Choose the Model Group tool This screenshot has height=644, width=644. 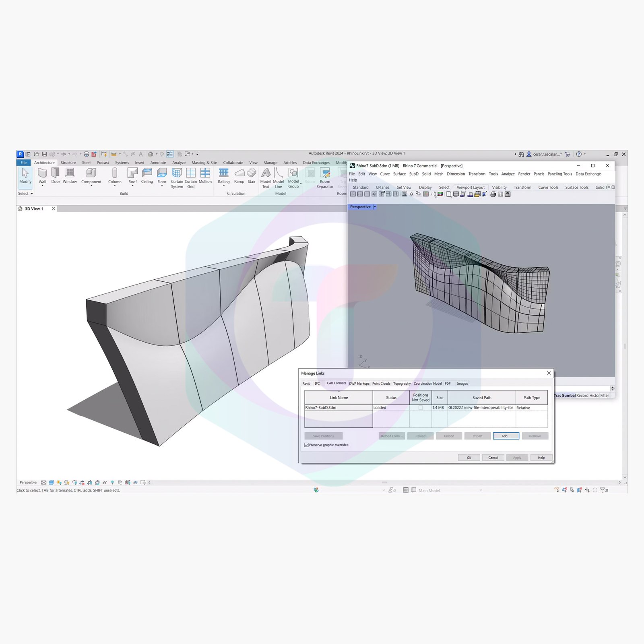click(293, 178)
